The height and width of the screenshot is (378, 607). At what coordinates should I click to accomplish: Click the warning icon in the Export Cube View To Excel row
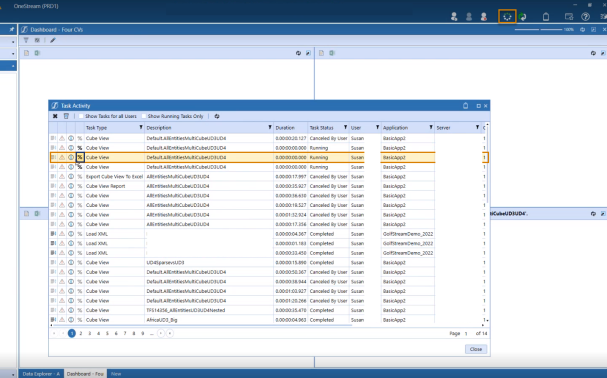point(62,177)
